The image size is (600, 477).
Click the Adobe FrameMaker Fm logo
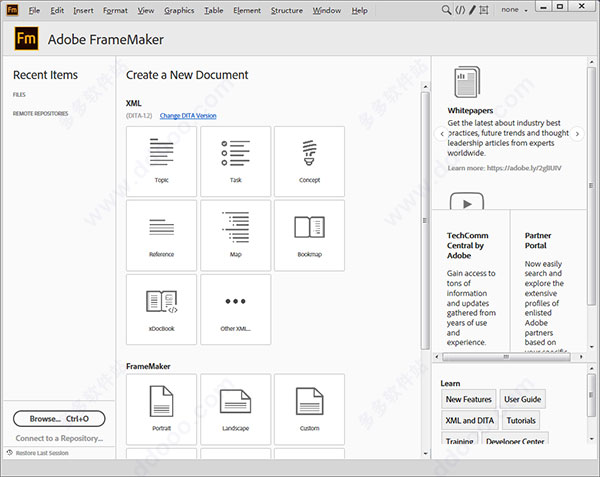(x=26, y=39)
